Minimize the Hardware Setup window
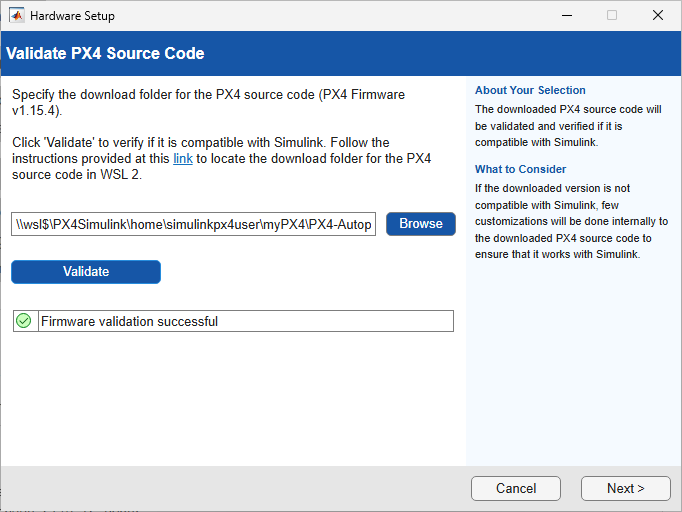The height and width of the screenshot is (512, 682). pyautogui.click(x=567, y=15)
